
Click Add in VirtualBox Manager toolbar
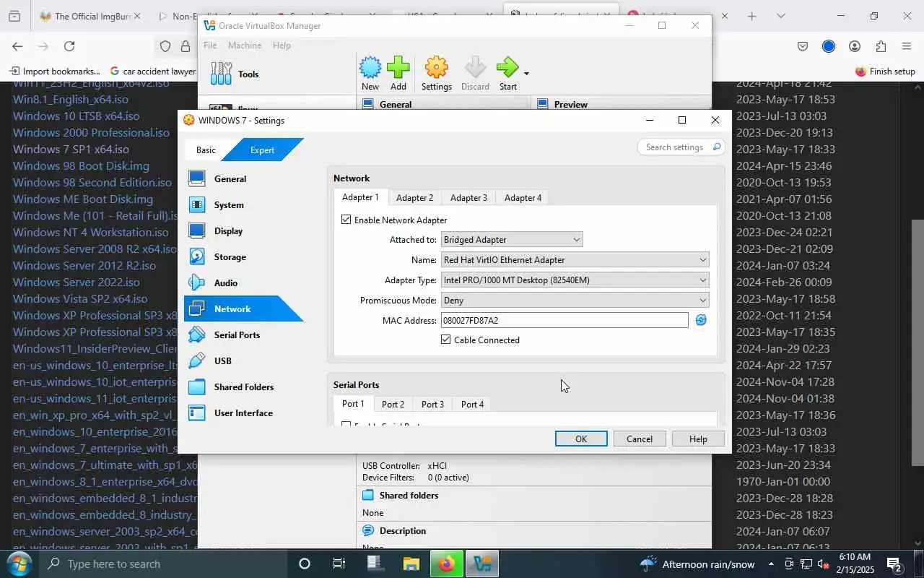pyautogui.click(x=398, y=74)
